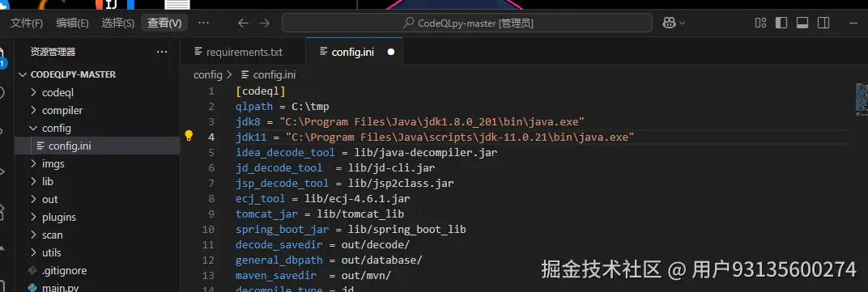
Task: Click the decode_savedir line
Action: tap(323, 244)
